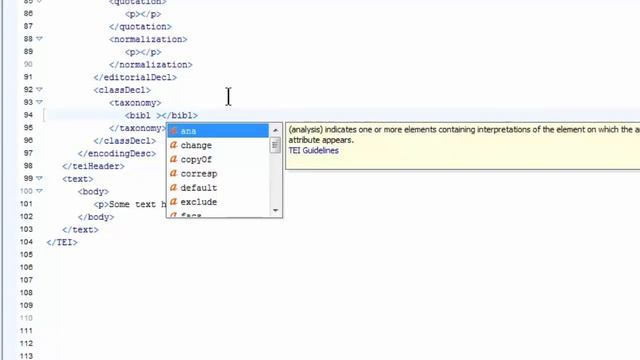Collapse the body element fold on line 100
The image size is (640, 360).
(39, 191)
